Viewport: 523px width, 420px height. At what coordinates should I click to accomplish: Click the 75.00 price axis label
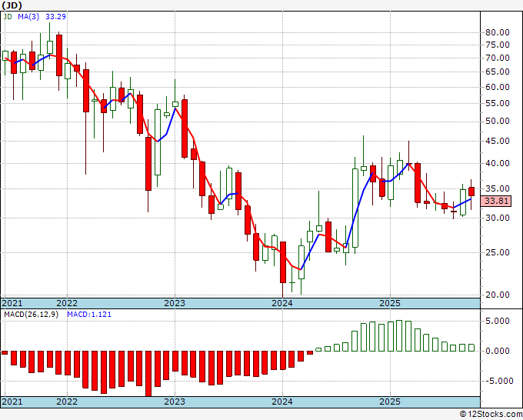498,45
